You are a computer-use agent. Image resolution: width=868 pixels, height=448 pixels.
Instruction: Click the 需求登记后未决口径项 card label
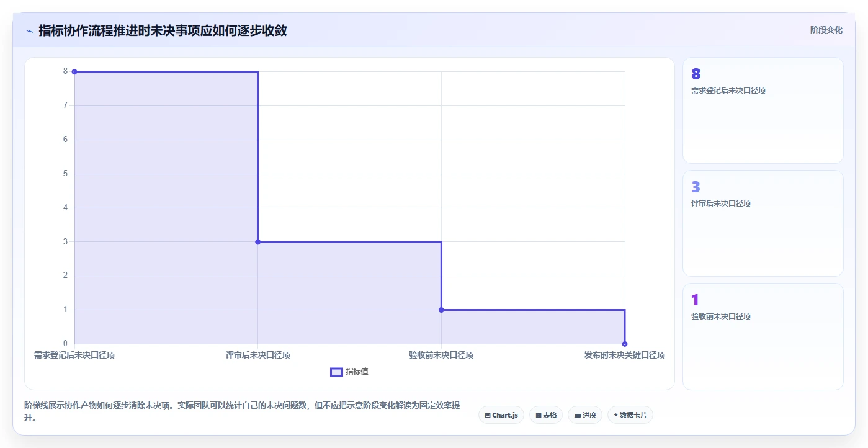coord(728,91)
